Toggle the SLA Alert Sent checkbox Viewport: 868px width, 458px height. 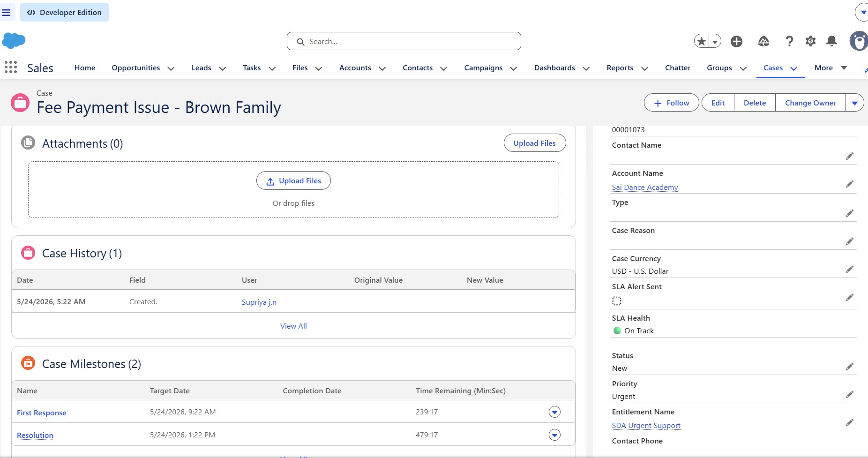pyautogui.click(x=617, y=301)
